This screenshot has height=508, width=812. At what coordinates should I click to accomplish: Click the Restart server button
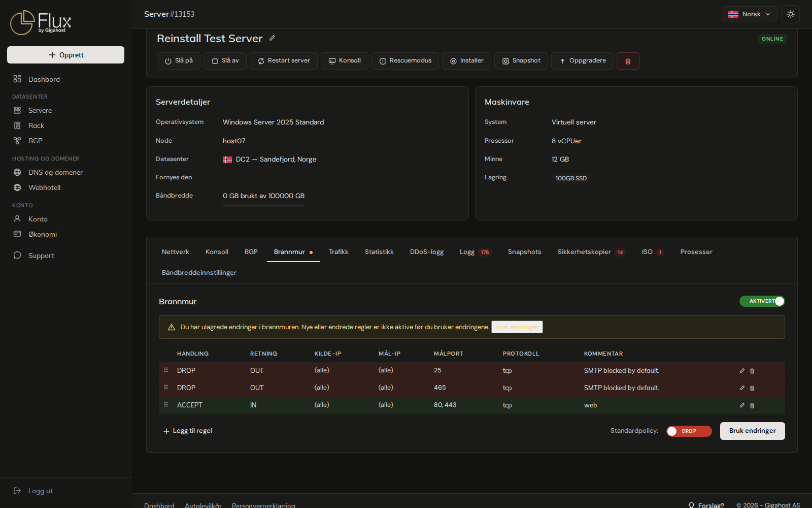point(284,61)
